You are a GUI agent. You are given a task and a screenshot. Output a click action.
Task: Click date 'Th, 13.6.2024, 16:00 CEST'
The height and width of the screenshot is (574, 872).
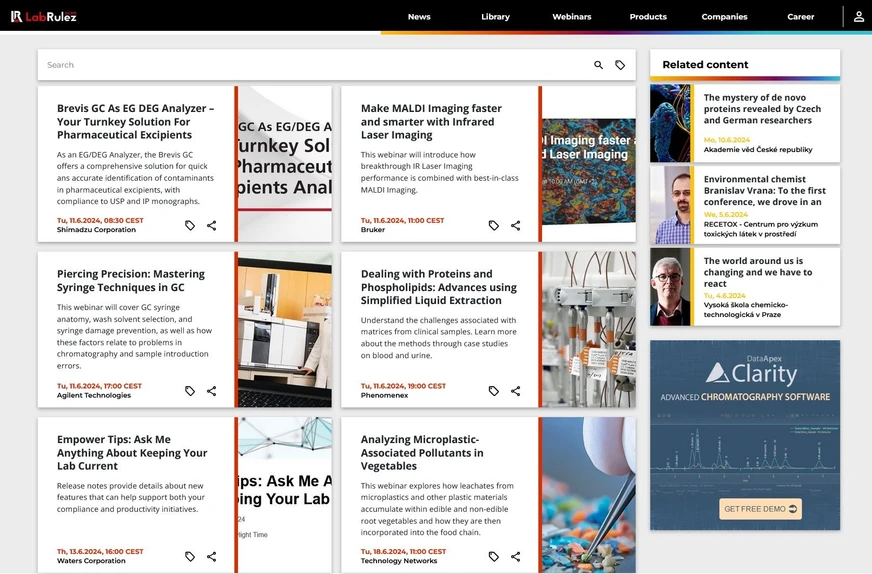point(100,551)
